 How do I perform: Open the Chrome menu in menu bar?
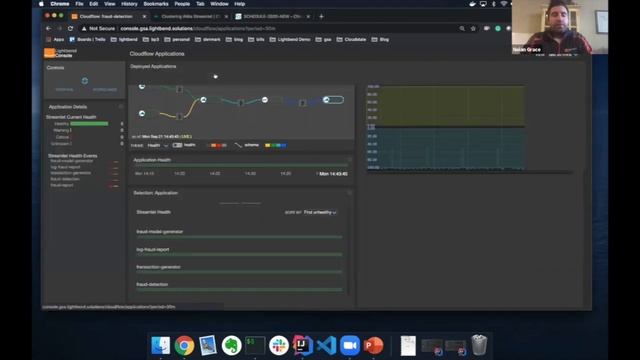60,4
